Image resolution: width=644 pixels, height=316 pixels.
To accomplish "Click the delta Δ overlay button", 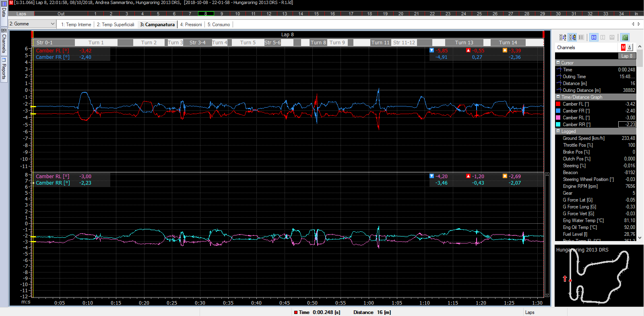I will click(x=630, y=48).
